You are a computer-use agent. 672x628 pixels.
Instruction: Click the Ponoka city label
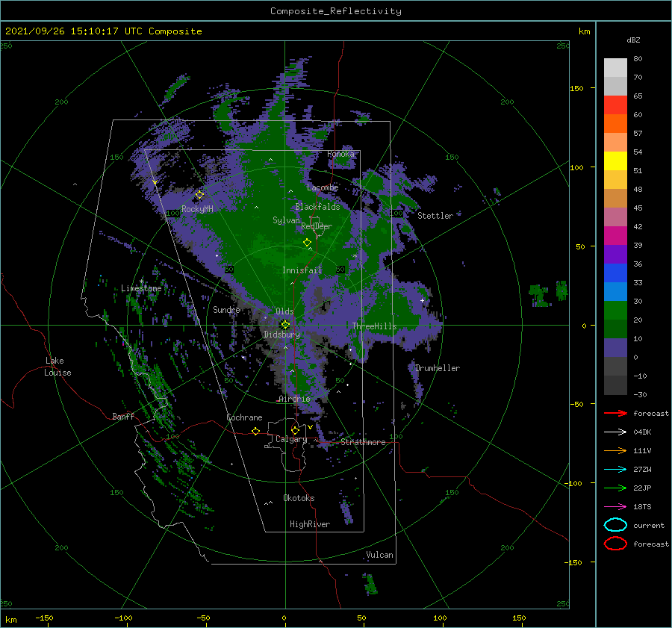coord(340,154)
